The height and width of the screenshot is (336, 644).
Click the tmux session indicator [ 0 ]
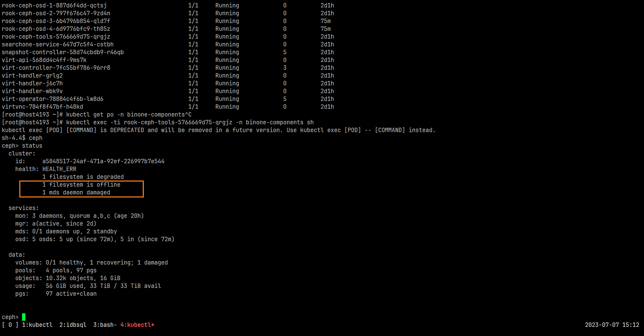click(x=10, y=325)
